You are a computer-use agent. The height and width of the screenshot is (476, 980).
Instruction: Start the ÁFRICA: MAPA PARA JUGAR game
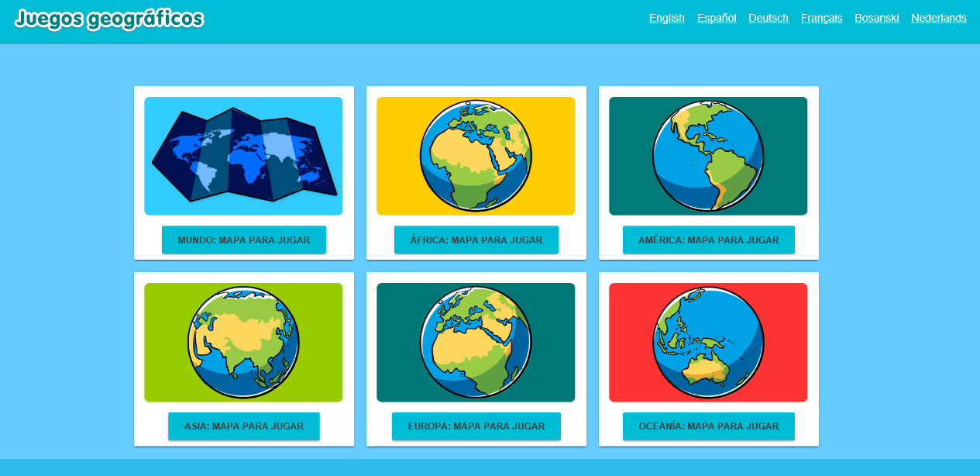tap(476, 240)
